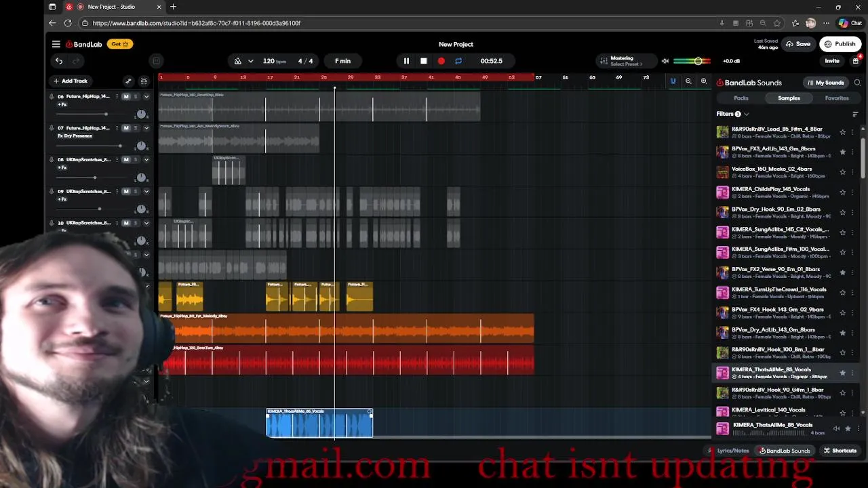Mute track 06 Future_HipHop

click(126, 96)
